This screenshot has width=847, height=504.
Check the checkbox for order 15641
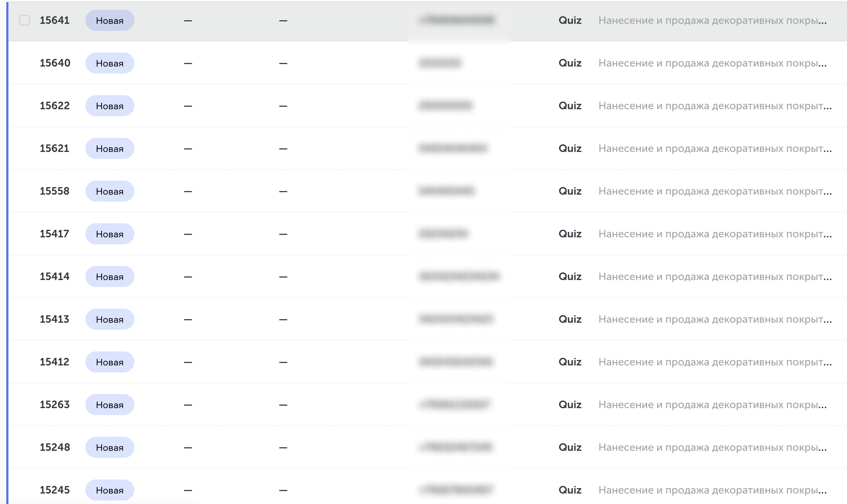pyautogui.click(x=24, y=20)
